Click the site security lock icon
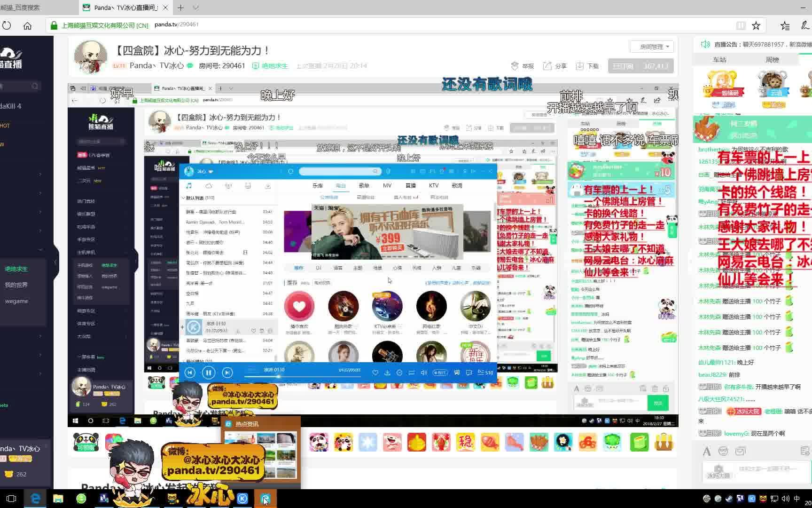The height and width of the screenshot is (508, 812). click(54, 25)
